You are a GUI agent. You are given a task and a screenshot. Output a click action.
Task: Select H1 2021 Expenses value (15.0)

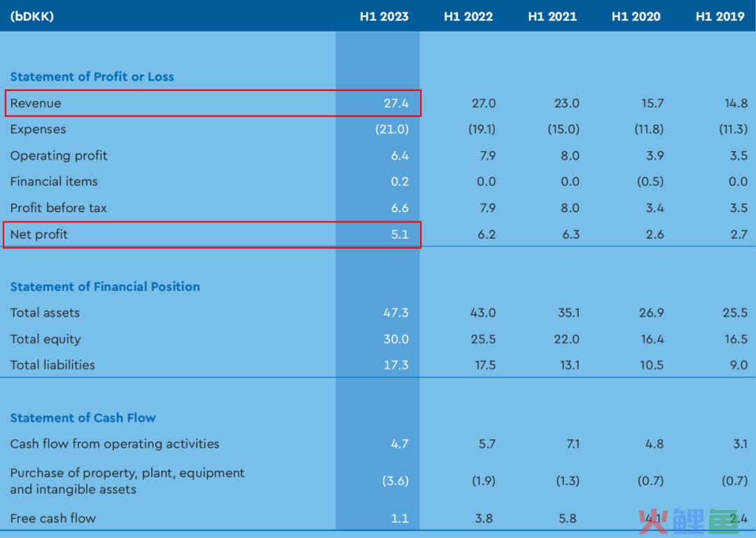click(563, 129)
